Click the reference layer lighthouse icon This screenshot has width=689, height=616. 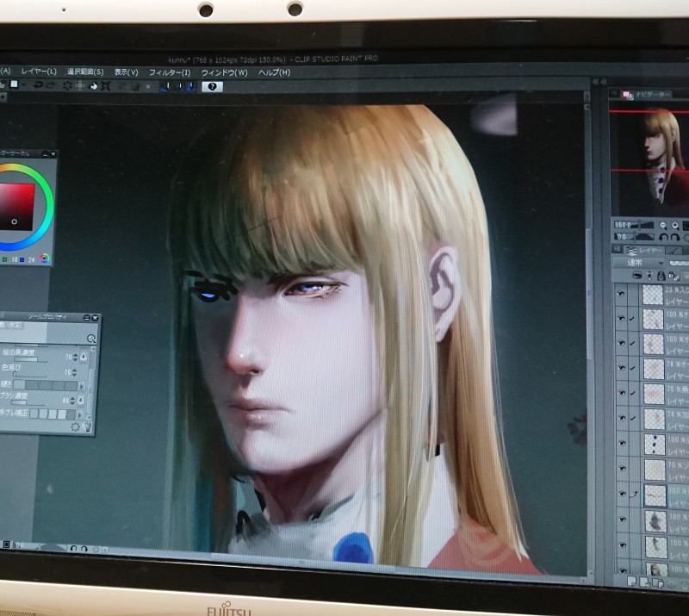click(649, 276)
